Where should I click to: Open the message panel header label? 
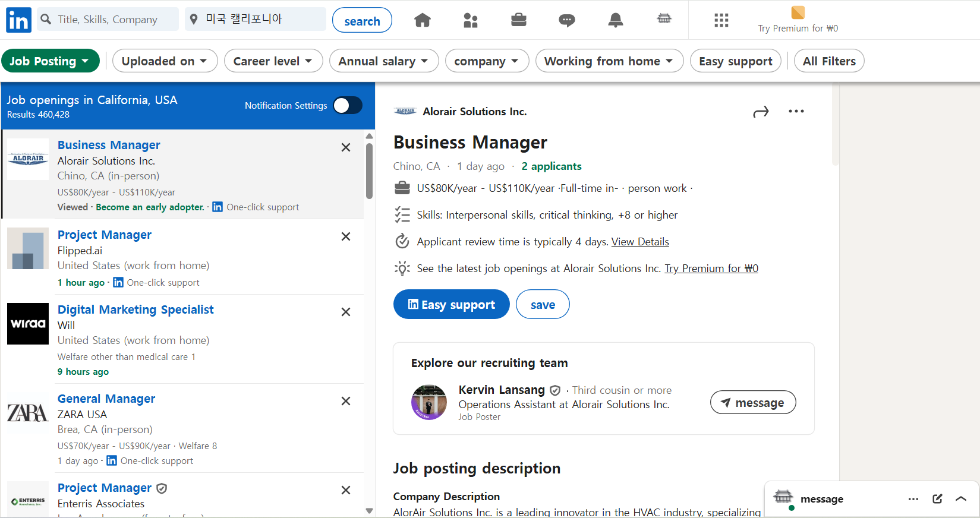[822, 499]
